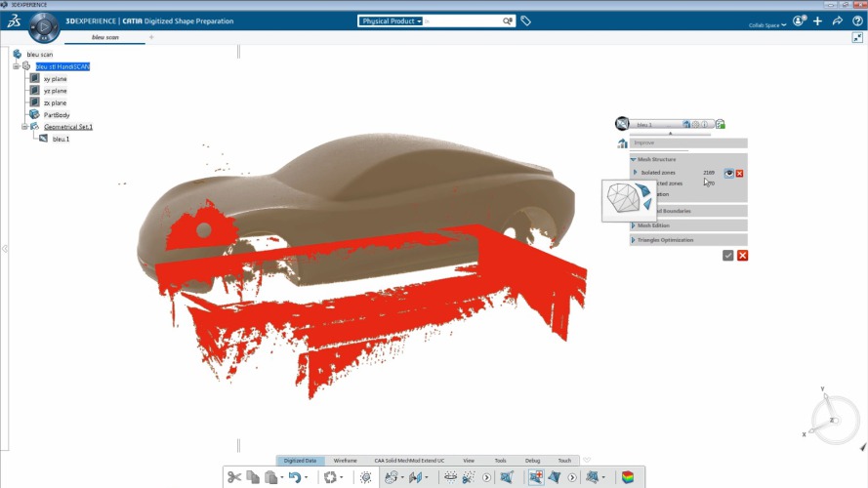Cancel the mesh cleaner dialog

[742, 255]
